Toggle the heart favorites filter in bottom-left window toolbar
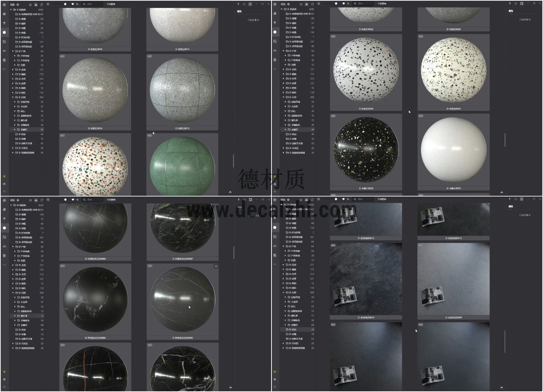Screen dimensions: 543x392 [72, 199]
